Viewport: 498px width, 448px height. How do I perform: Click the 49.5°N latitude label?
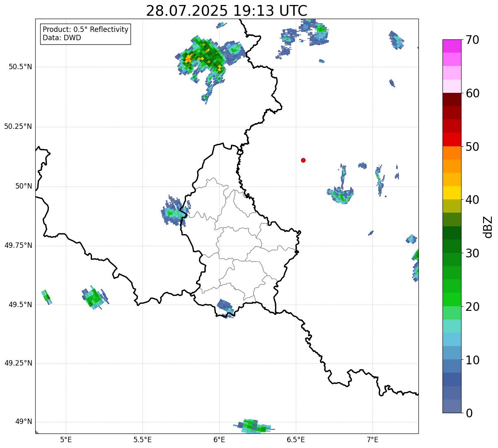point(20,305)
